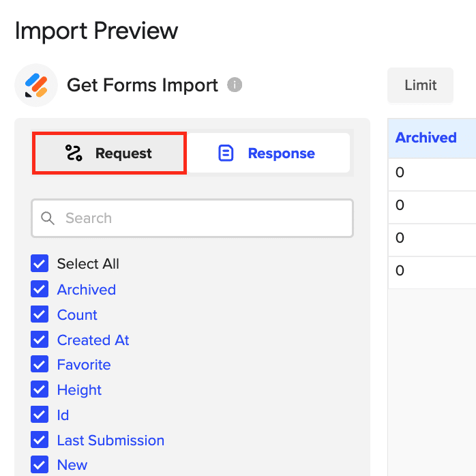Viewport: 476px width, 476px height.
Task: Click the Get Forms Import title
Action: pyautogui.click(x=143, y=85)
